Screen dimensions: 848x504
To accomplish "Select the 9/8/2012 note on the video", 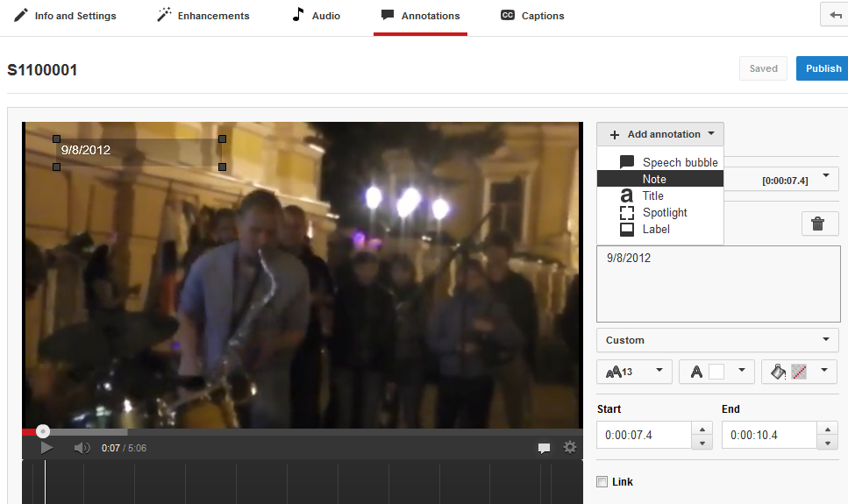I will coord(139,153).
